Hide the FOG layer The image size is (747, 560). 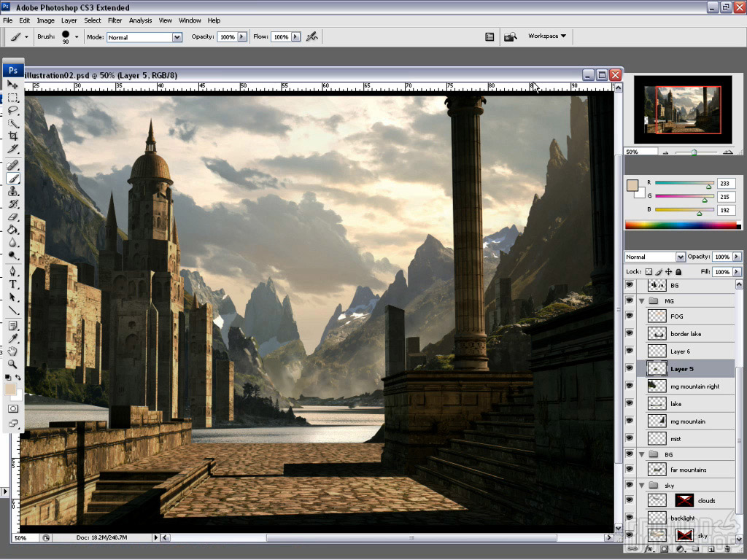pyautogui.click(x=630, y=316)
